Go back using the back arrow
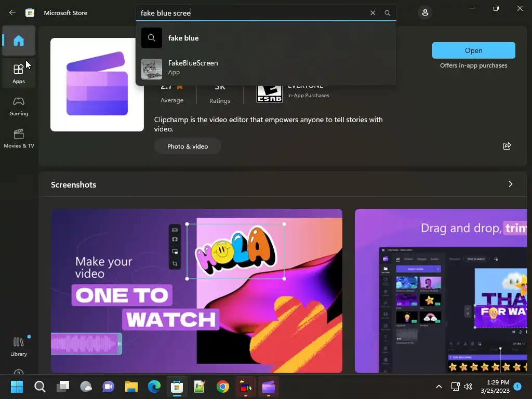The height and width of the screenshot is (399, 532). [12, 13]
